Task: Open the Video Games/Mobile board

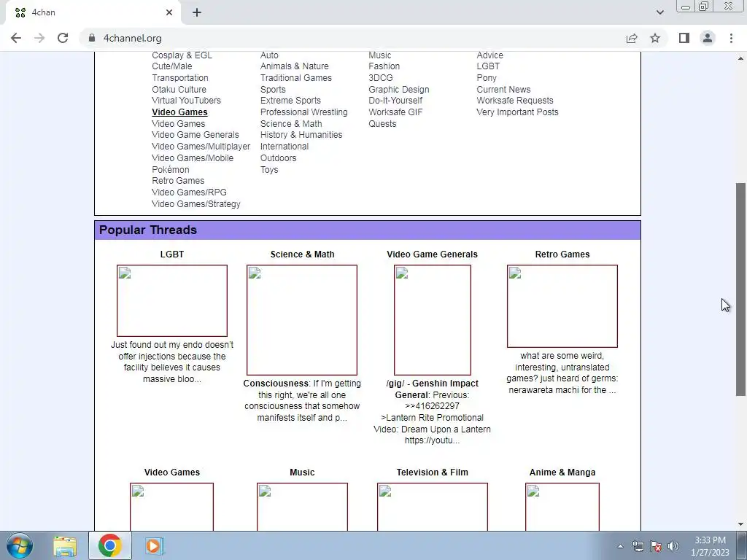Action: coord(193,158)
